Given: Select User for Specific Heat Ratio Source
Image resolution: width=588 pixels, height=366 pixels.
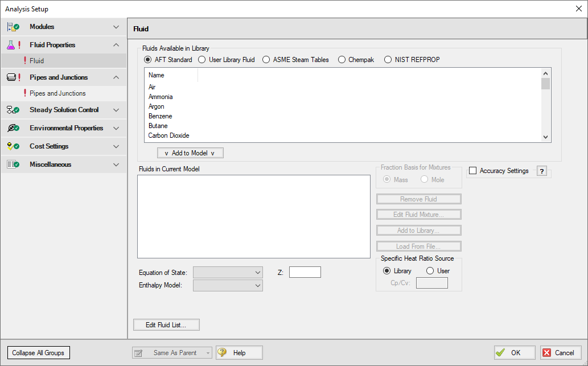Looking at the screenshot, I should pyautogui.click(x=430, y=271).
